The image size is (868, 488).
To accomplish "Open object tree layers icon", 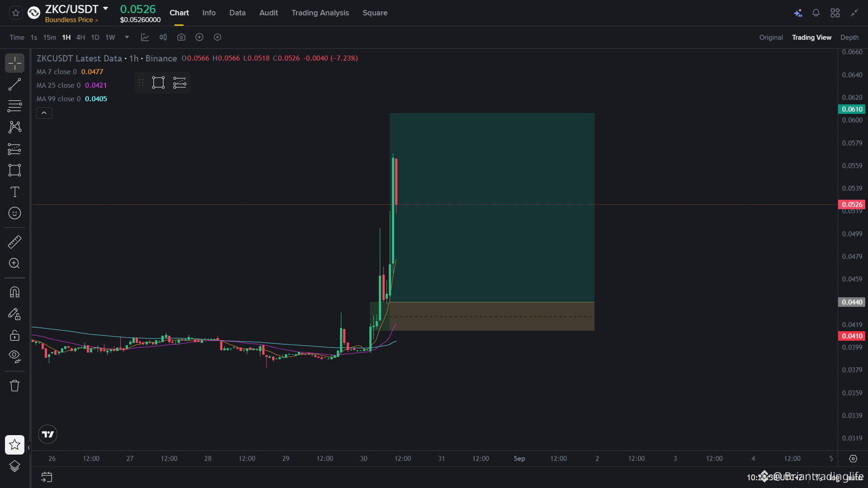I will (x=14, y=466).
